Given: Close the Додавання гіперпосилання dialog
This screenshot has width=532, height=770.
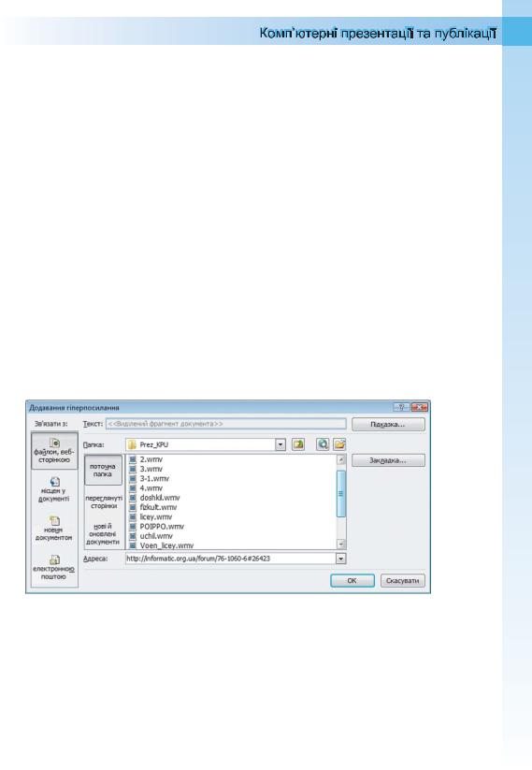Looking at the screenshot, I should pyautogui.click(x=420, y=407).
